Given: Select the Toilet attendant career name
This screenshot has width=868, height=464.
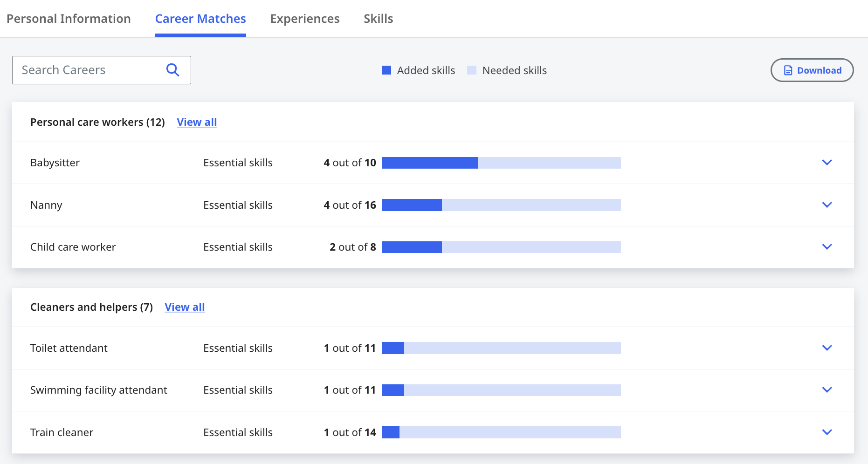Looking at the screenshot, I should coord(69,348).
